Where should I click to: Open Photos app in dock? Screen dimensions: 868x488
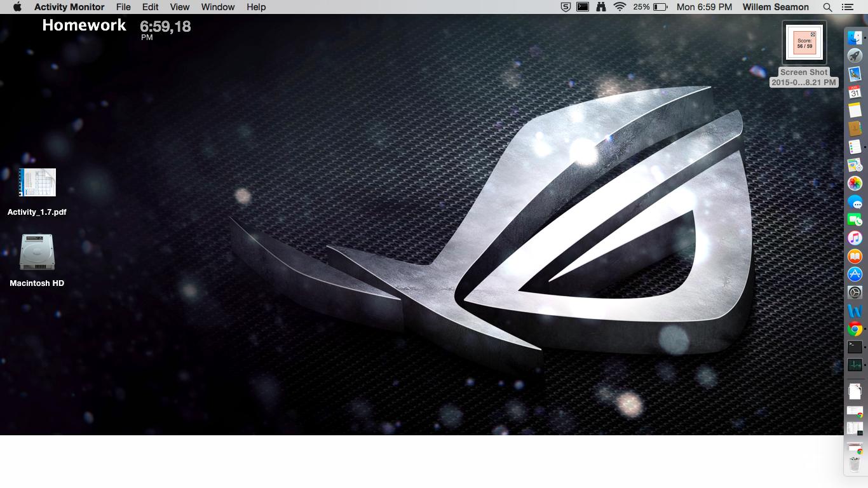click(x=855, y=184)
